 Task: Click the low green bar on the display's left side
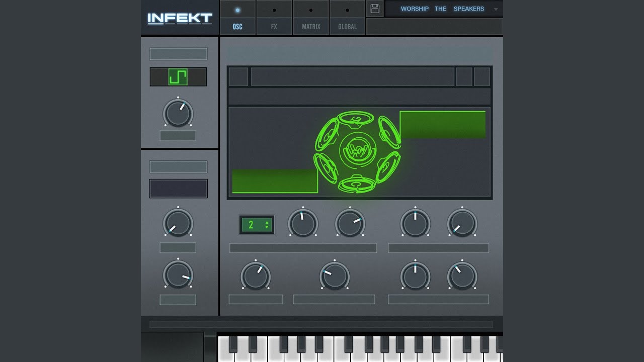275,181
